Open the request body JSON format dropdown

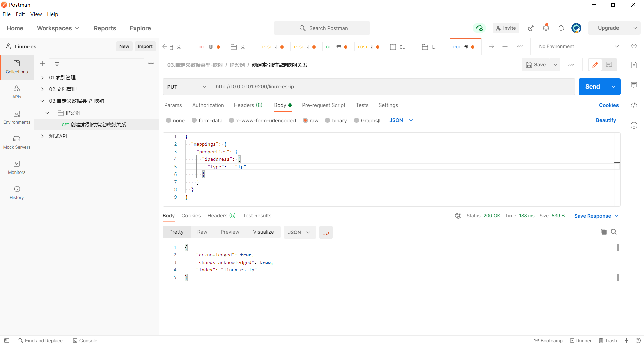click(x=401, y=120)
